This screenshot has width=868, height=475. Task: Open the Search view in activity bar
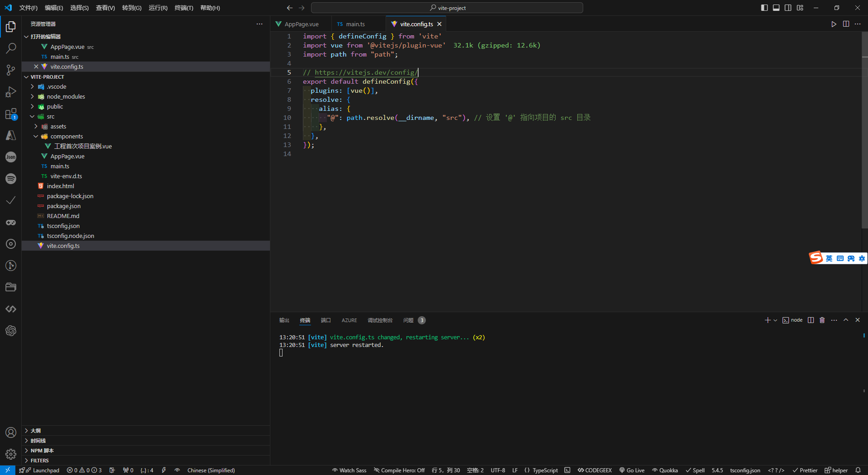click(11, 48)
